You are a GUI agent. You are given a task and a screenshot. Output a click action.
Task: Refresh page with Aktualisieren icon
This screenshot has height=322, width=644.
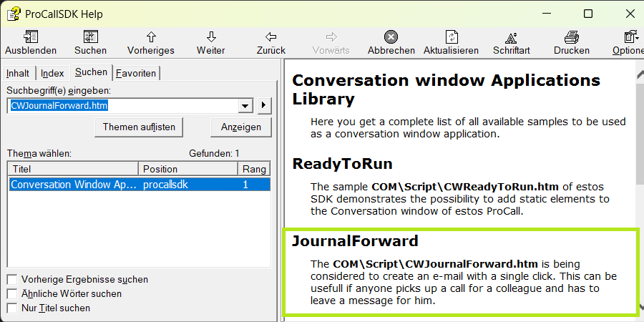(x=451, y=37)
